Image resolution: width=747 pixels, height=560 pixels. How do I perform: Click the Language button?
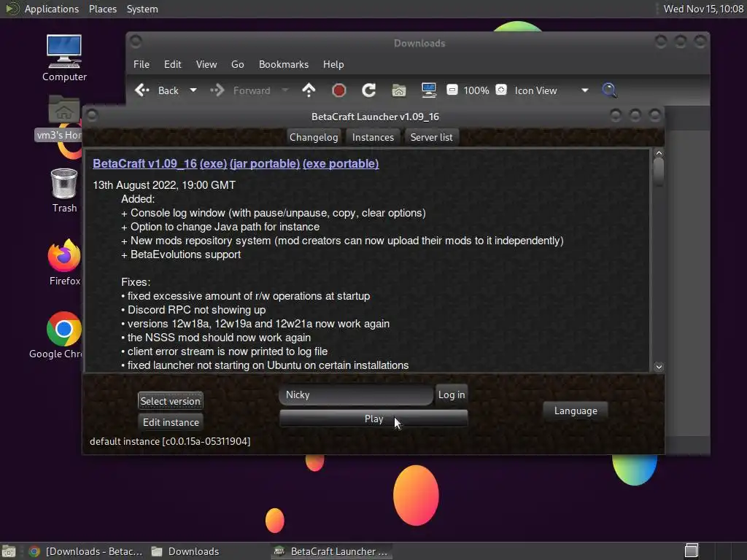[x=576, y=411]
